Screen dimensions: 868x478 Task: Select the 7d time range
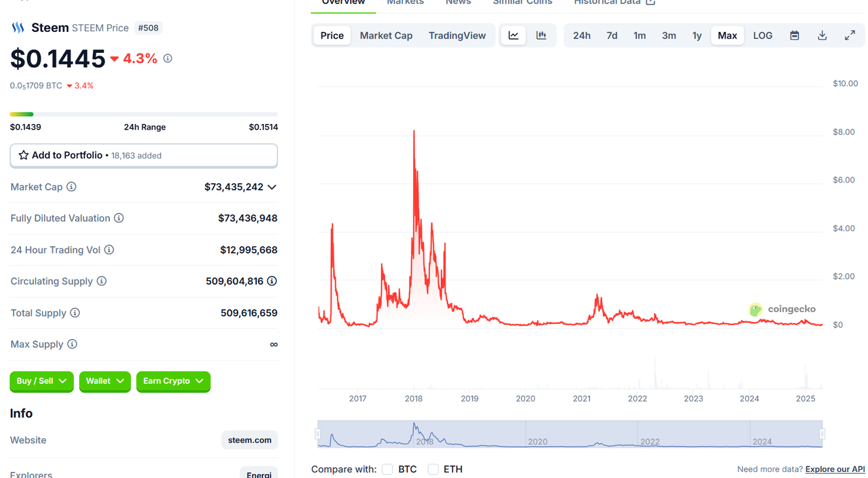(x=612, y=35)
